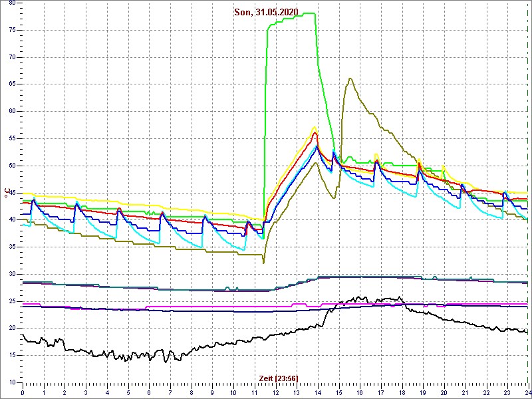Click hour 14 on the time axis
The image size is (532, 399).
318,392
